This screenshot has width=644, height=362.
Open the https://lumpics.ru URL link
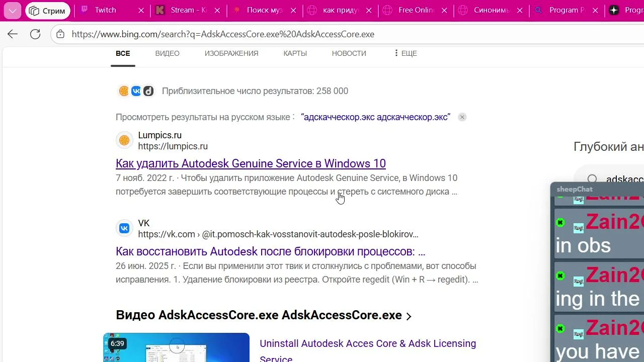tap(173, 146)
